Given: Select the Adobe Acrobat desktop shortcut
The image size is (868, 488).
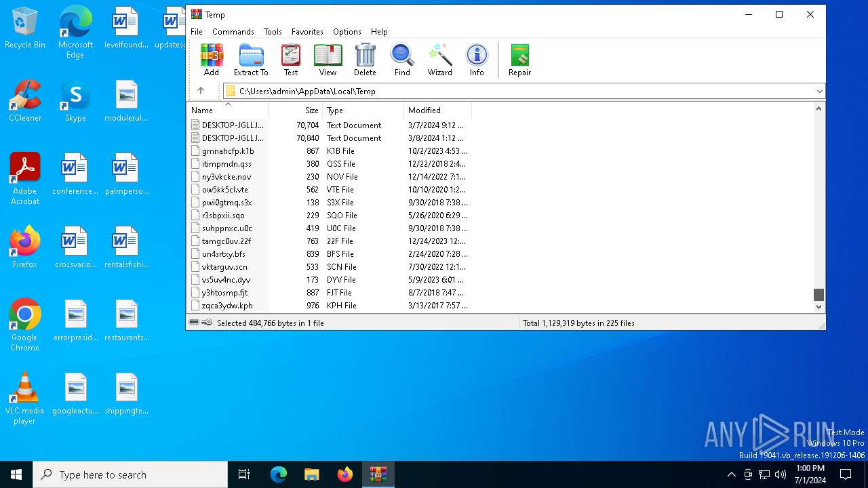Looking at the screenshot, I should (x=25, y=179).
